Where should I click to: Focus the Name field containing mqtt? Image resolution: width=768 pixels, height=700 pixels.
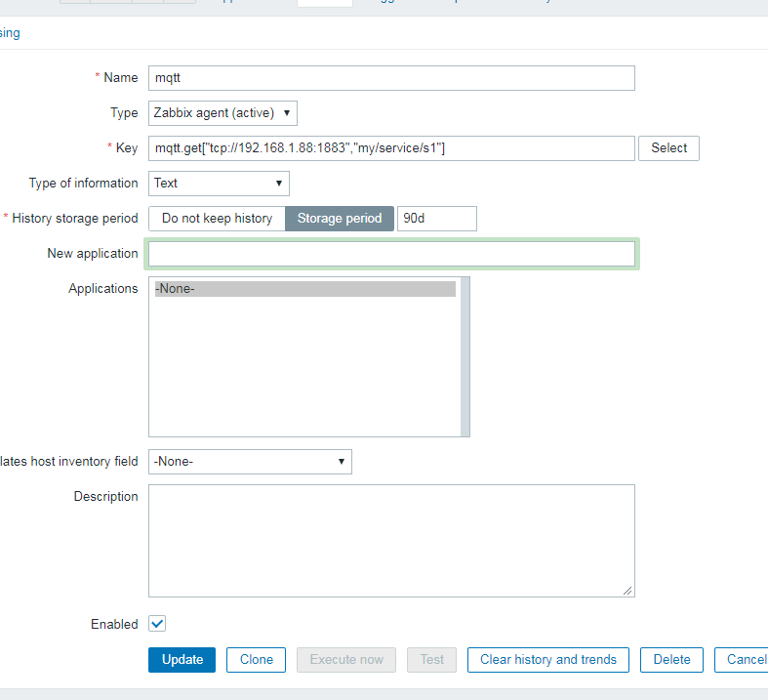click(x=391, y=78)
